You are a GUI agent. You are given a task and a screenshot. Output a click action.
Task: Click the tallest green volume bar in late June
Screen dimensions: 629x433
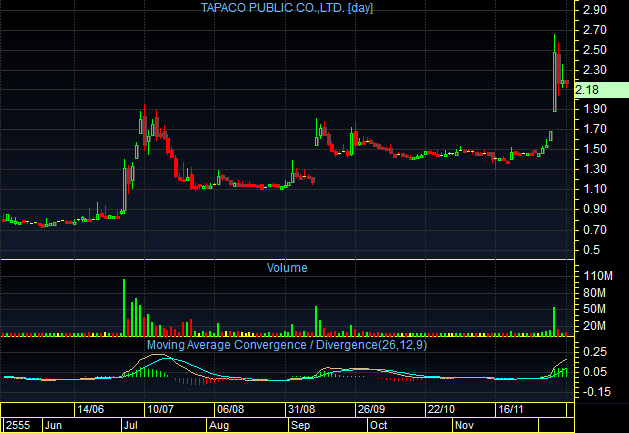pyautogui.click(x=124, y=307)
